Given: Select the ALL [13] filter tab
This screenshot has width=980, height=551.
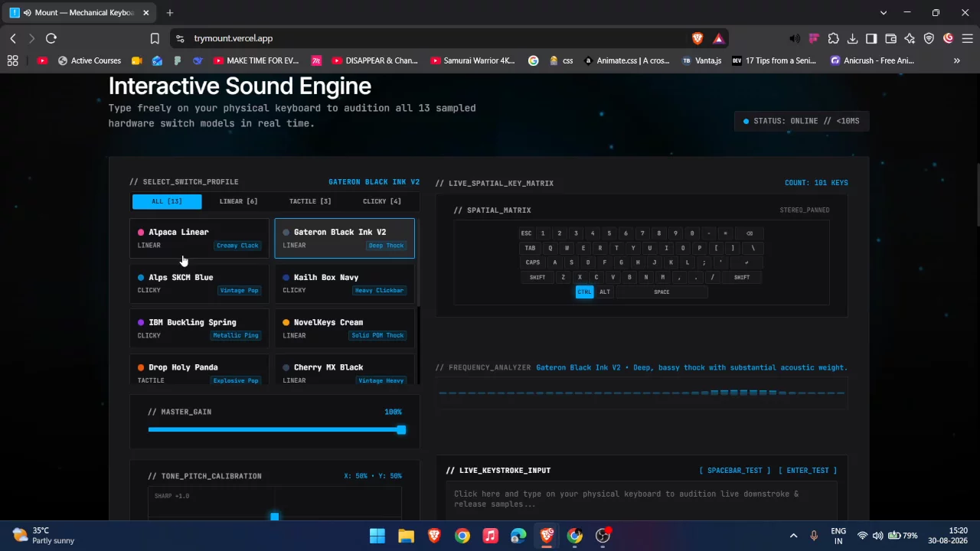Looking at the screenshot, I should [x=167, y=201].
